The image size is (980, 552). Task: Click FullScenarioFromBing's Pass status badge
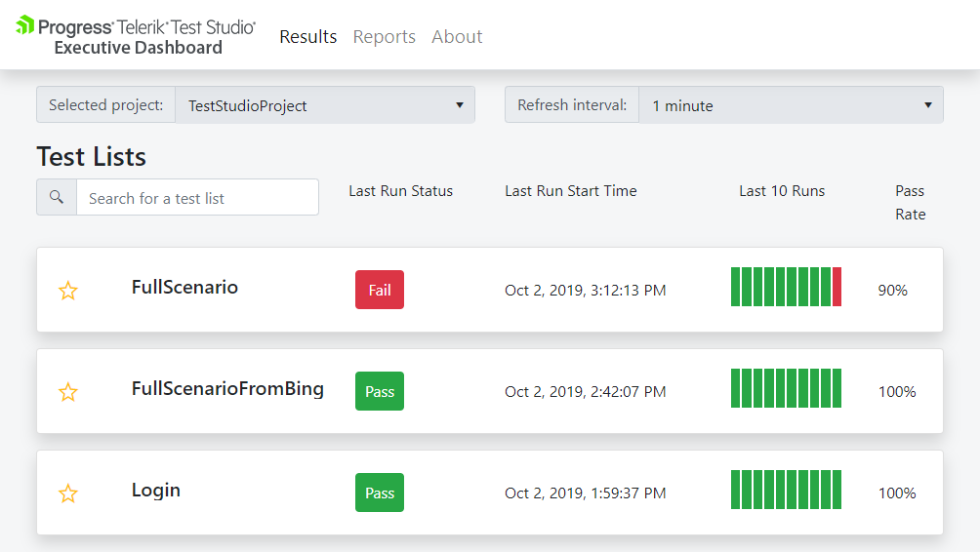click(380, 391)
